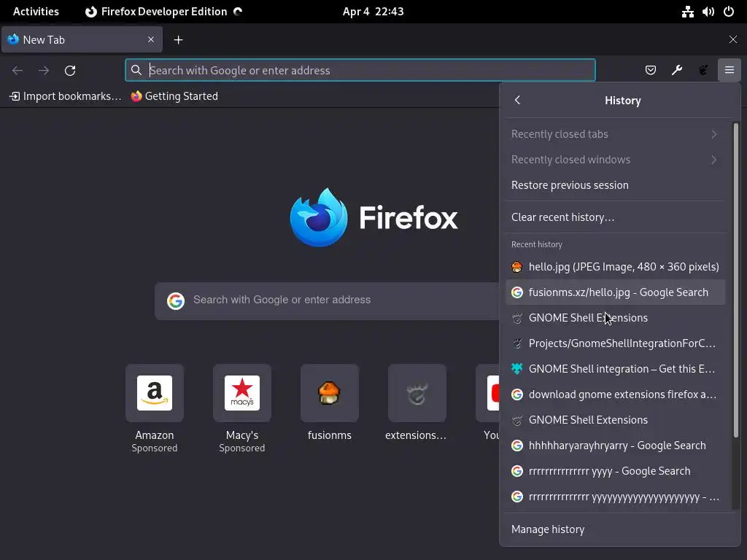Open download gnome extensions firefox history entry
The image size is (747, 560).
tap(615, 394)
